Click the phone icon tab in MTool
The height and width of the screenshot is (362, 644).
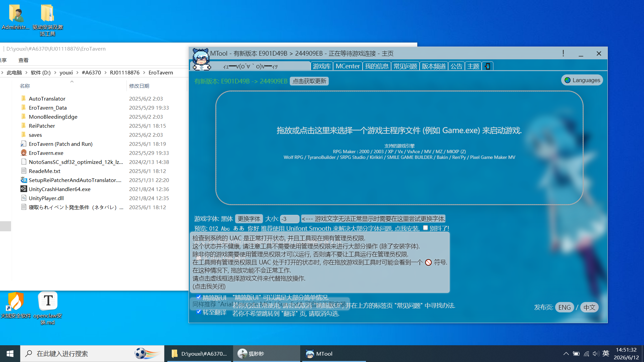pos(488,66)
